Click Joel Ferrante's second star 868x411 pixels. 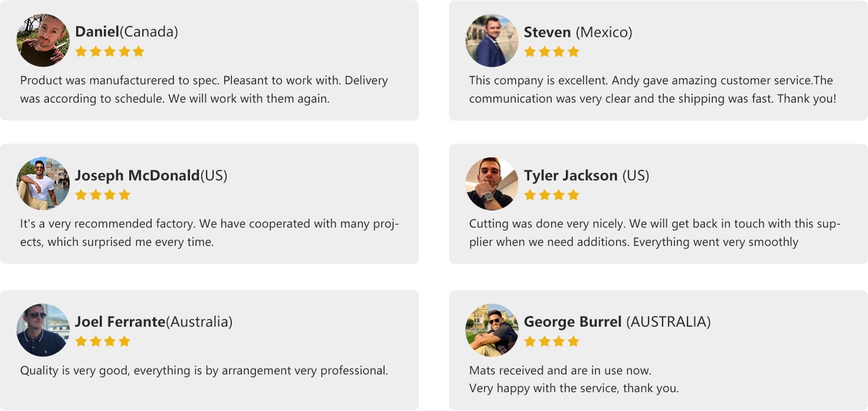tap(96, 341)
